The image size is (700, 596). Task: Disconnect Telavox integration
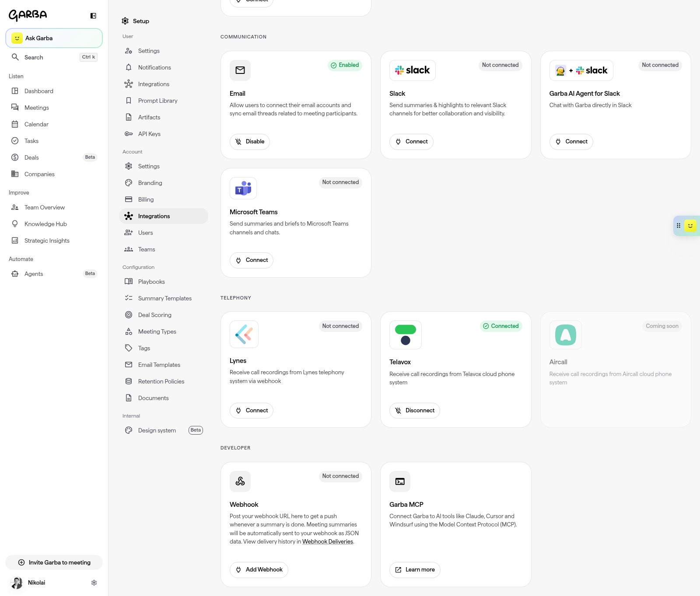tap(415, 411)
